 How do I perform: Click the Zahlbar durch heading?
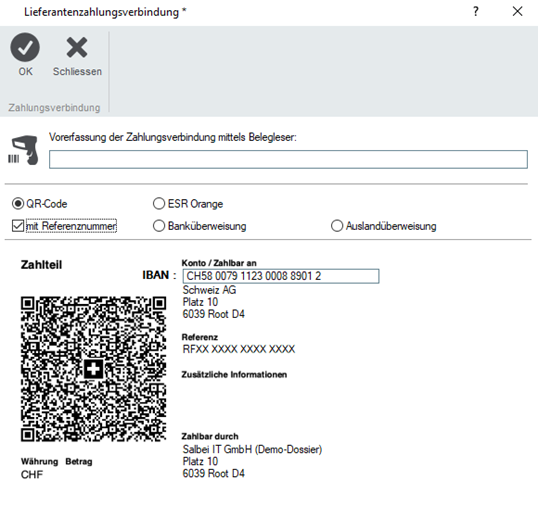pos(210,436)
